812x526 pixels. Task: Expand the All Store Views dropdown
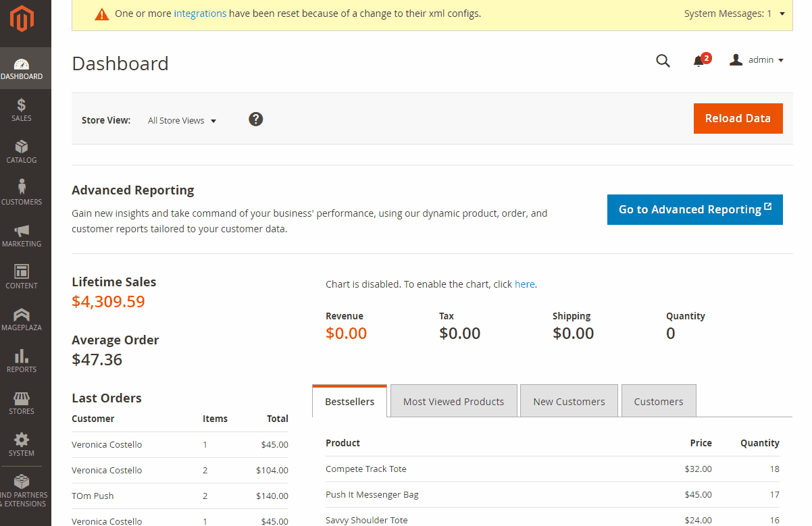[x=182, y=121]
